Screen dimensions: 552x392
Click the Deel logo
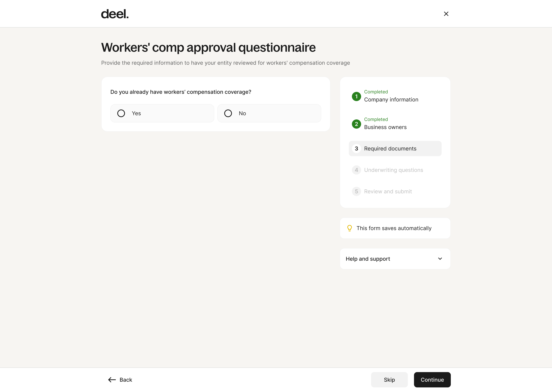115,14
